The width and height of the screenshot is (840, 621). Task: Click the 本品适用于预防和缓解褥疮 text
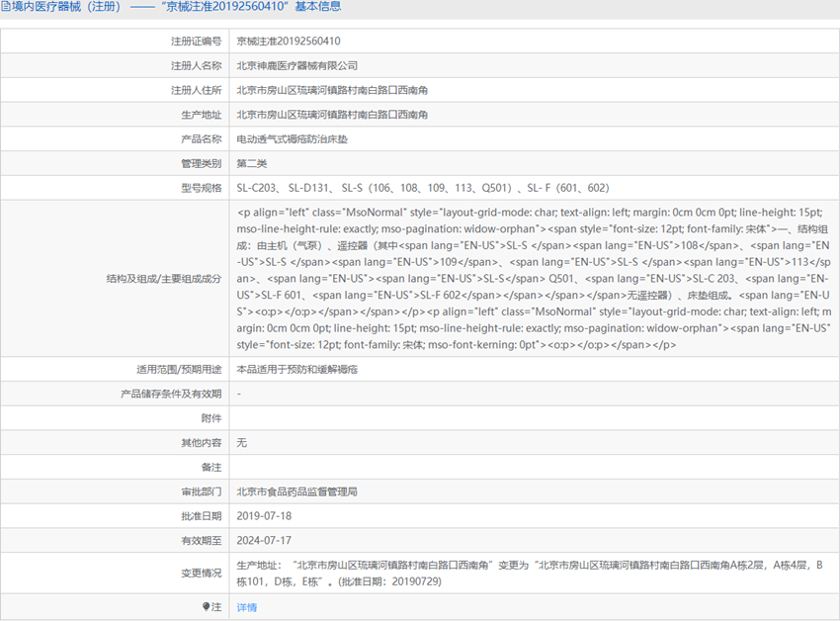[x=297, y=369]
